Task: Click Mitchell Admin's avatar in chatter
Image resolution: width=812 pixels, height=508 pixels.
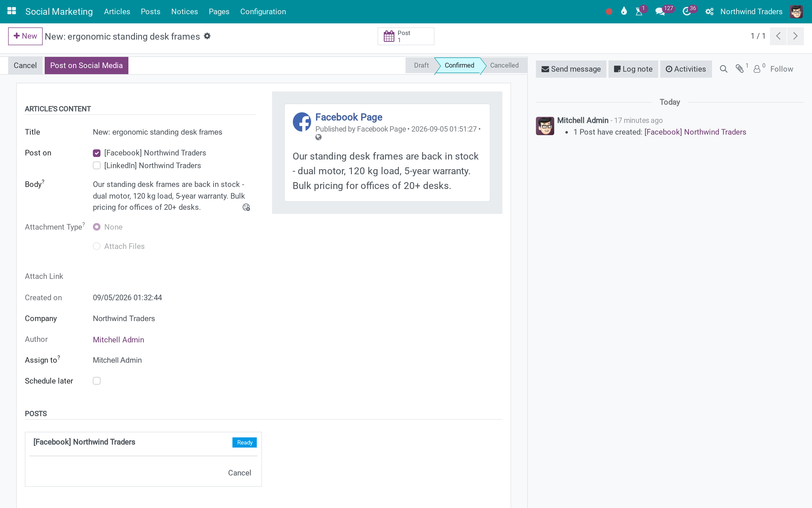Action: (545, 126)
